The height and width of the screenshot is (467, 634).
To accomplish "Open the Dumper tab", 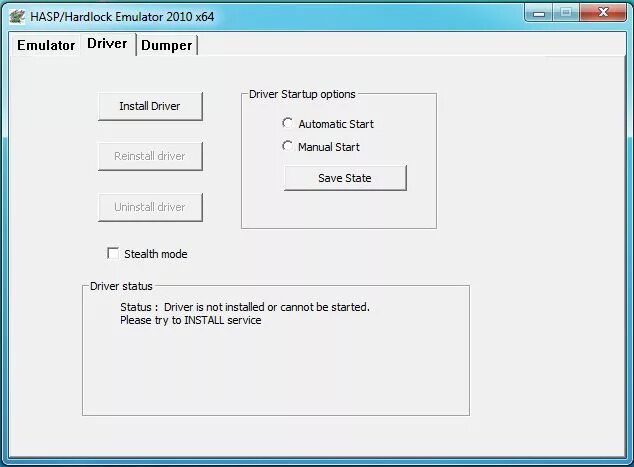I will coord(167,45).
